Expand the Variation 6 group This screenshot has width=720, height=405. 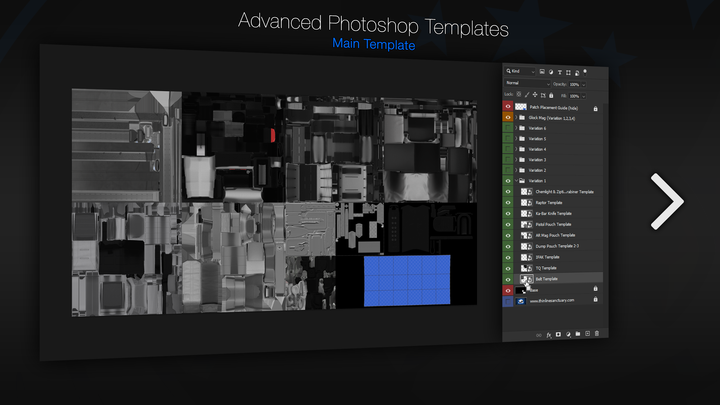coord(515,128)
